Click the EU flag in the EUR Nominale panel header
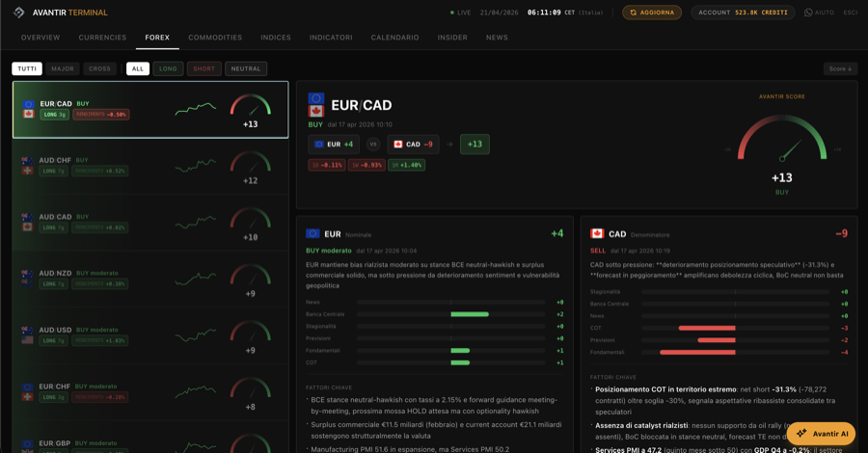 click(312, 233)
